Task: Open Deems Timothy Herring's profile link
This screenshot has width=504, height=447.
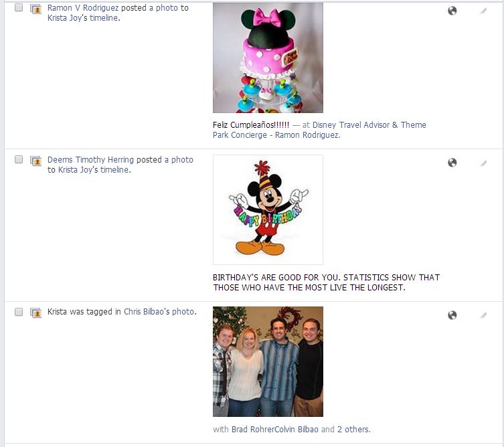Action: (90, 160)
